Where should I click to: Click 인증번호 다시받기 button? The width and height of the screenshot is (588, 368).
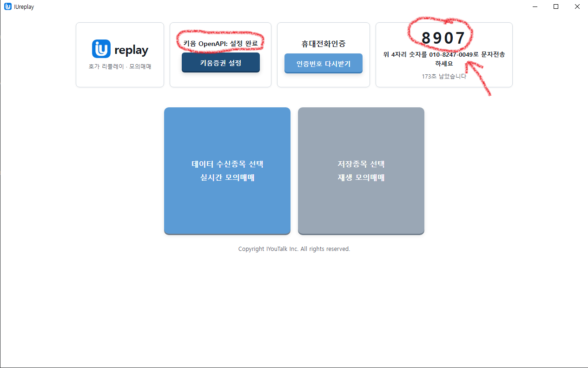pos(324,64)
